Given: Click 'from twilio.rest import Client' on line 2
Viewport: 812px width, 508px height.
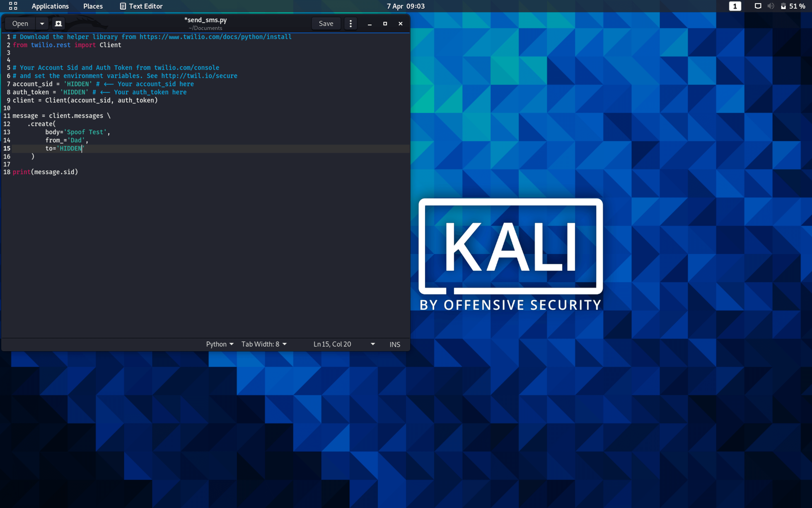Looking at the screenshot, I should (x=67, y=45).
